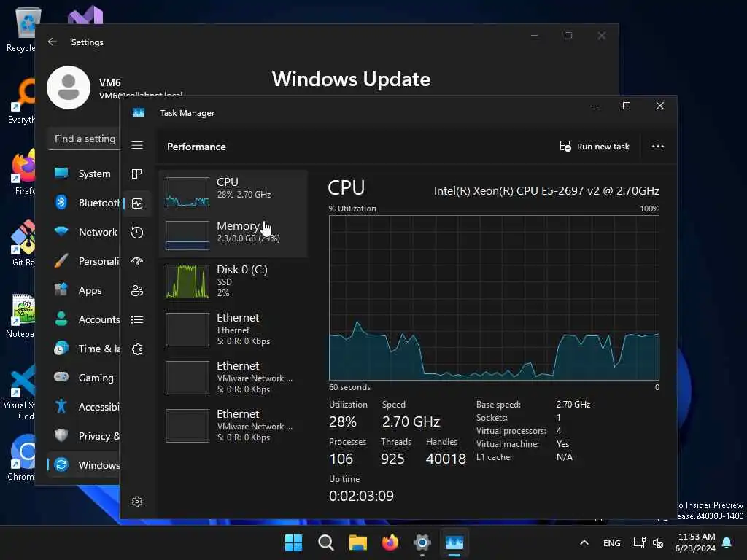Open Task Manager settings gear
Viewport: 747px width, 560px height.
137,502
